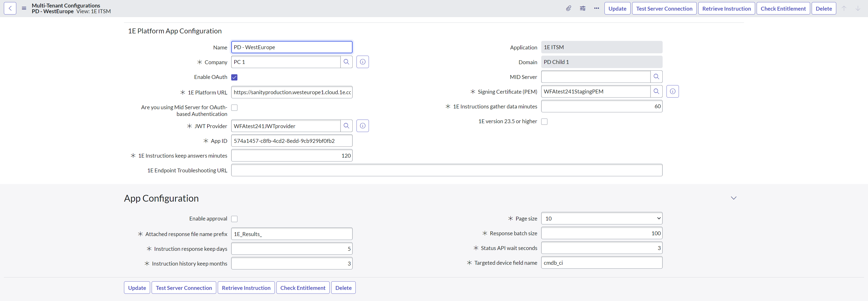Image resolution: width=868 pixels, height=301 pixels.
Task: Click top Retrieve Instruction button
Action: pos(726,9)
